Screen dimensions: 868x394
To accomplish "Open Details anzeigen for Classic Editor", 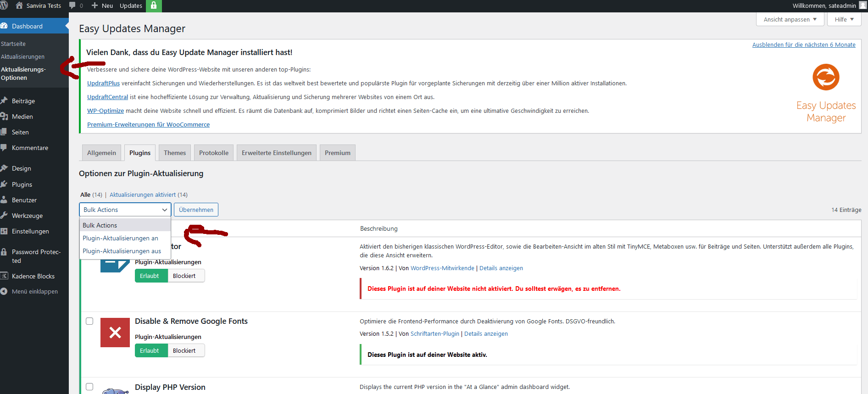I will 501,268.
